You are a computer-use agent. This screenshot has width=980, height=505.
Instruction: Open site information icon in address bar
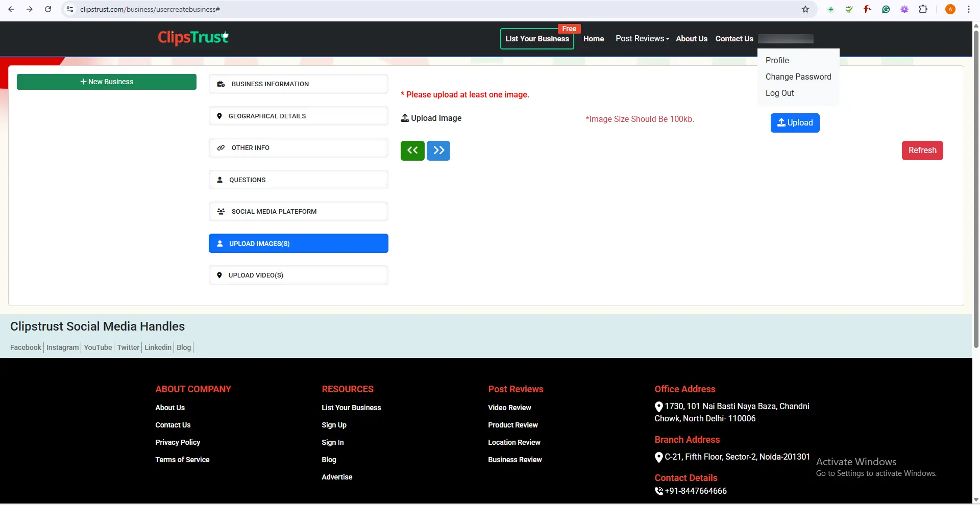click(70, 9)
